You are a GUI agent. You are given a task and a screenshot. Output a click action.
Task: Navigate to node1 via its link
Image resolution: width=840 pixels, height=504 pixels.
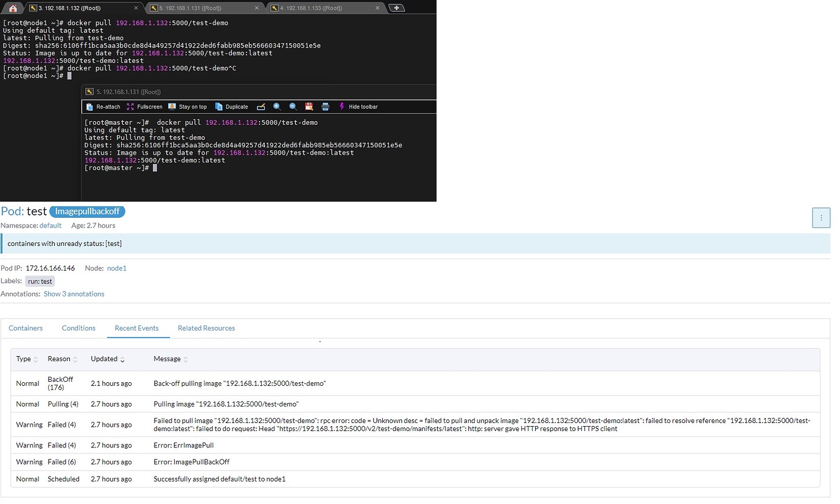pos(116,268)
